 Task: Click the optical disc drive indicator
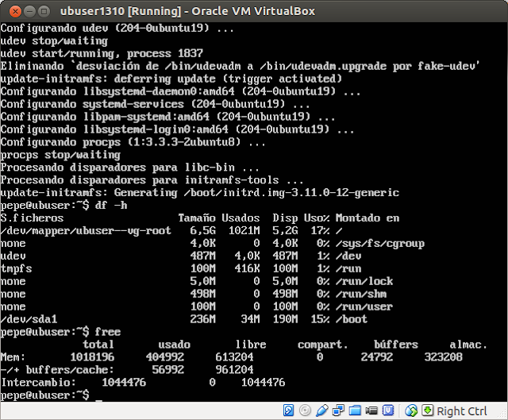(x=305, y=410)
